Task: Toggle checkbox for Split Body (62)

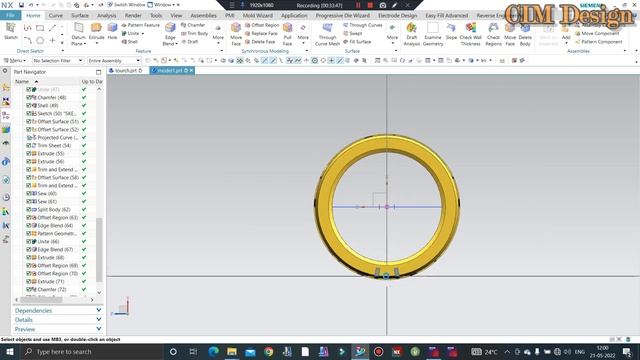Action: coord(29,209)
